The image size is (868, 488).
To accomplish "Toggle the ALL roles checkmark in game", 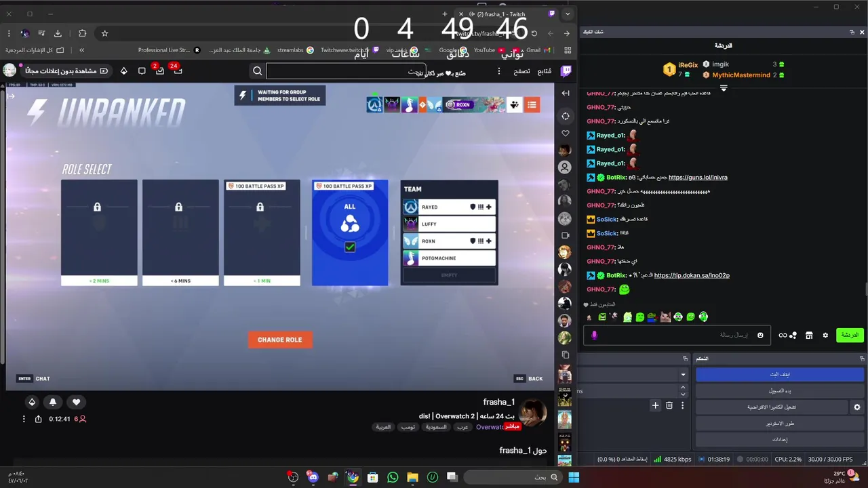I will (350, 247).
